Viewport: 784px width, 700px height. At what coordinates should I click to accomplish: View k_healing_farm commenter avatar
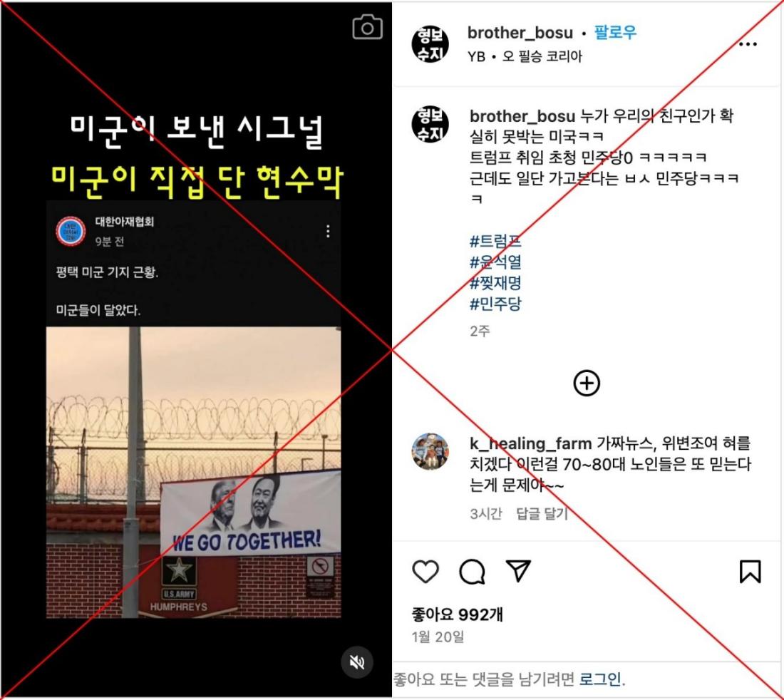pos(430,451)
